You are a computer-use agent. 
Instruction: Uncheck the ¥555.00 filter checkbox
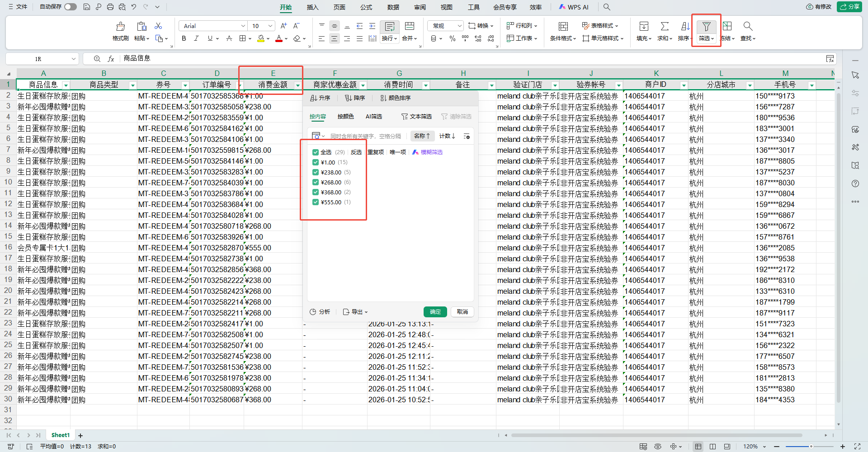[316, 202]
